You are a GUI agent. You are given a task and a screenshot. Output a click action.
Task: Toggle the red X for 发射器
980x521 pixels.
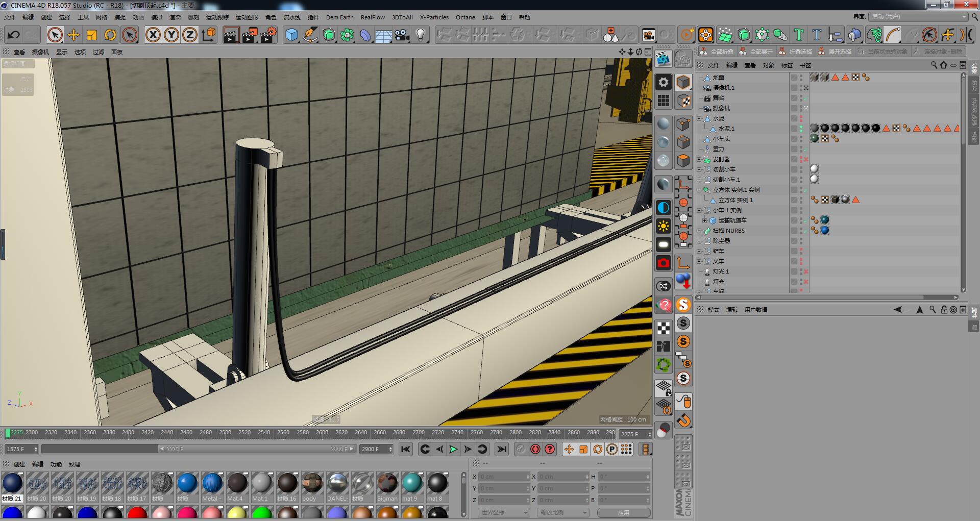click(x=806, y=159)
